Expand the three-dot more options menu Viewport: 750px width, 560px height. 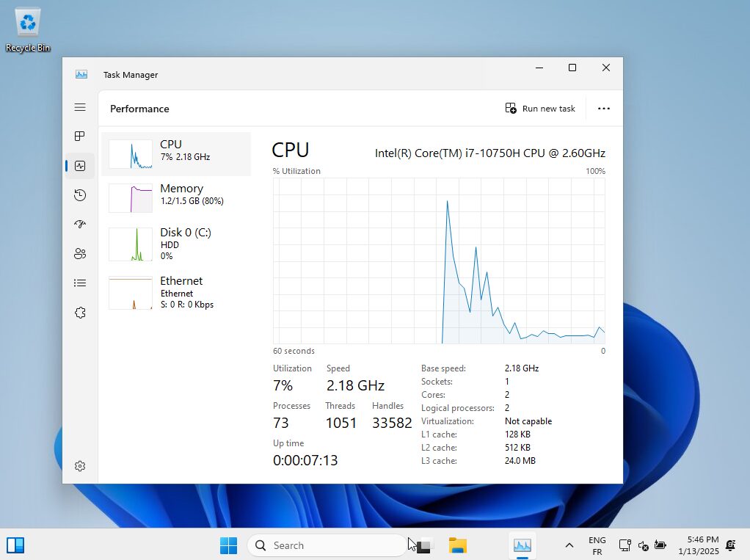[x=604, y=109]
